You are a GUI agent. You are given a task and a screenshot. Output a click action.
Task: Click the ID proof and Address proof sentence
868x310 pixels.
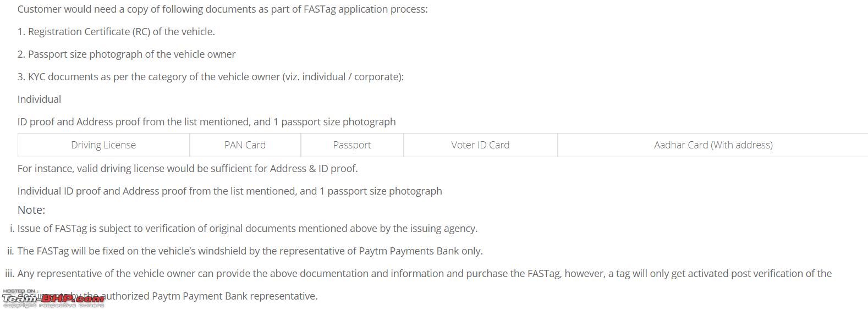coord(206,122)
